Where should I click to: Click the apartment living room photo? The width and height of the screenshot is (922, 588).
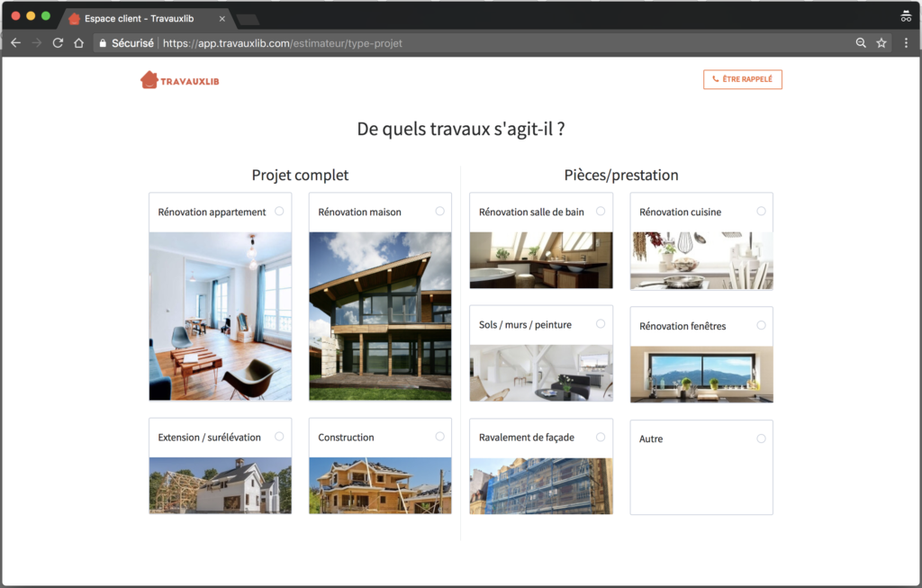[x=221, y=316]
